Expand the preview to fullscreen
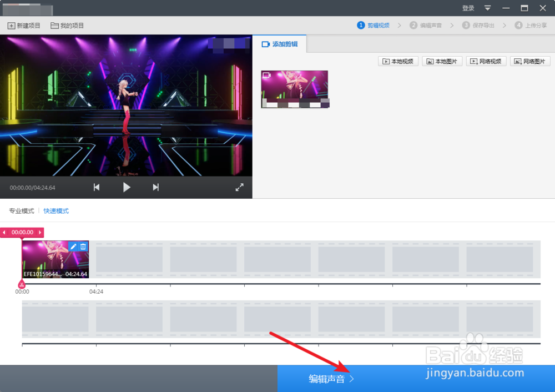 point(240,187)
